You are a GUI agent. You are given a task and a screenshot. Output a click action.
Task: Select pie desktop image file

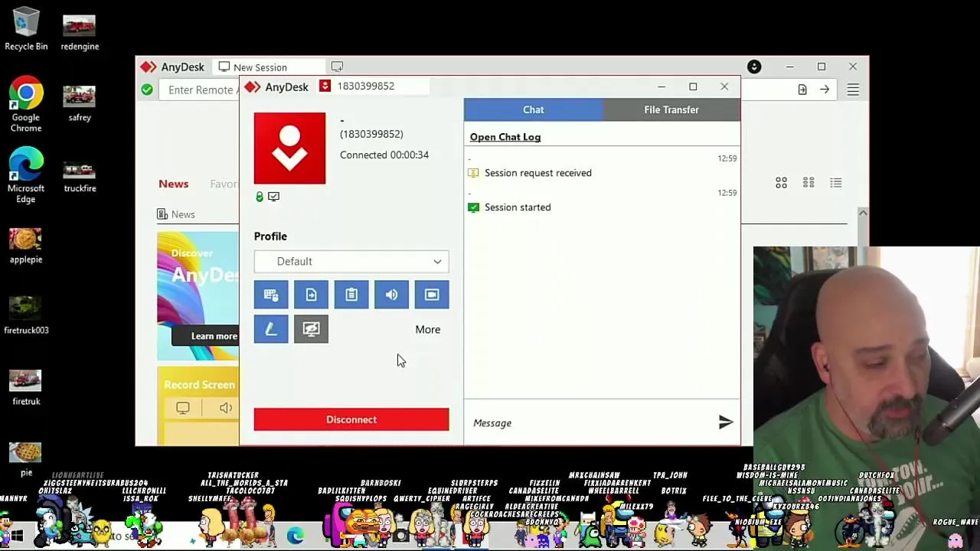click(x=26, y=458)
